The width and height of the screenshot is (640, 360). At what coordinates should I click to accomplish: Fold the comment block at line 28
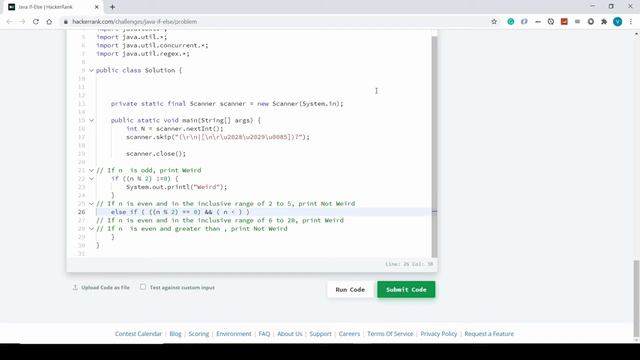(91, 229)
